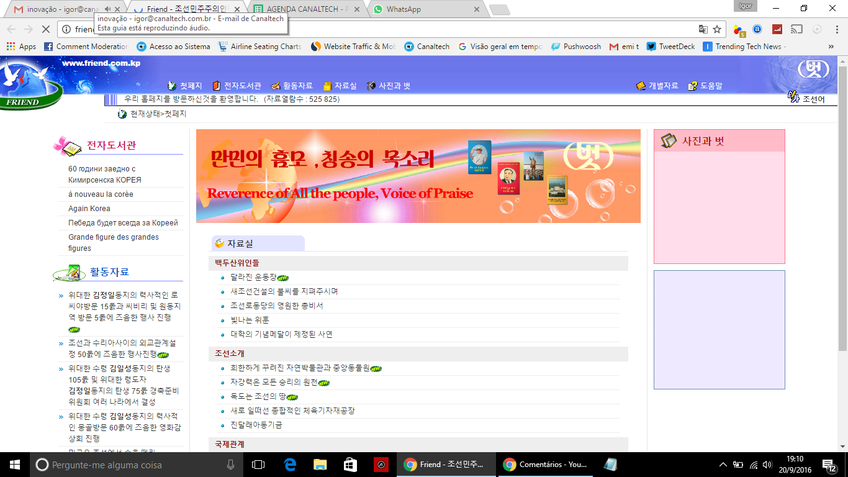Open the 새조선건설의 불씨를 지펴주시며 article
The image size is (848, 477).
[x=284, y=291]
